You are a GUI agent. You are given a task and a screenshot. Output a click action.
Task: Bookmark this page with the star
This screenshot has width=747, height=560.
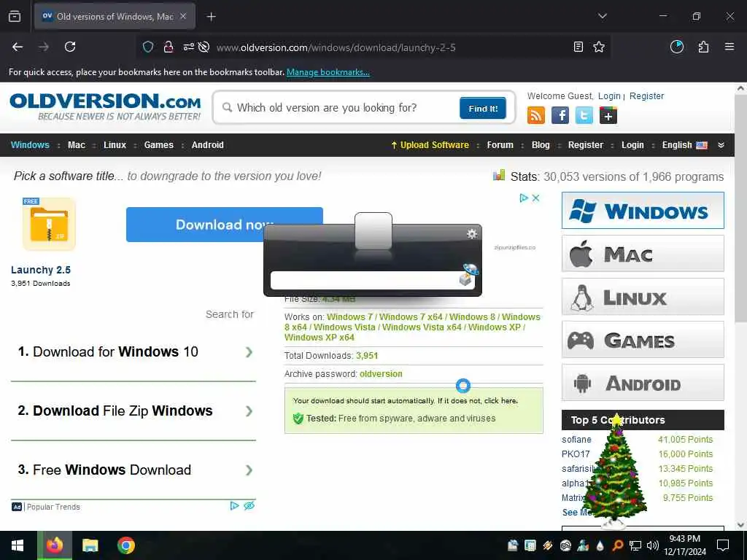(x=599, y=47)
